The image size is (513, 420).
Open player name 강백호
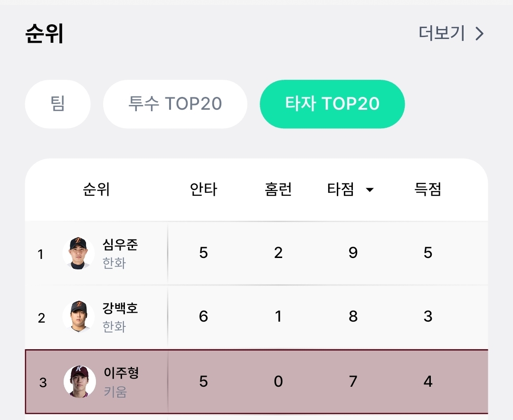[x=120, y=308]
